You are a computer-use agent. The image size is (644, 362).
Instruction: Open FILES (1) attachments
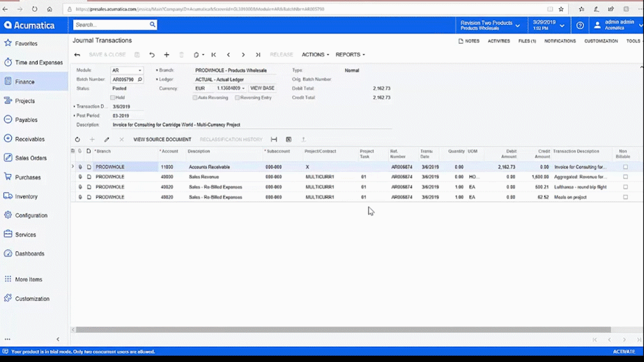[527, 41]
